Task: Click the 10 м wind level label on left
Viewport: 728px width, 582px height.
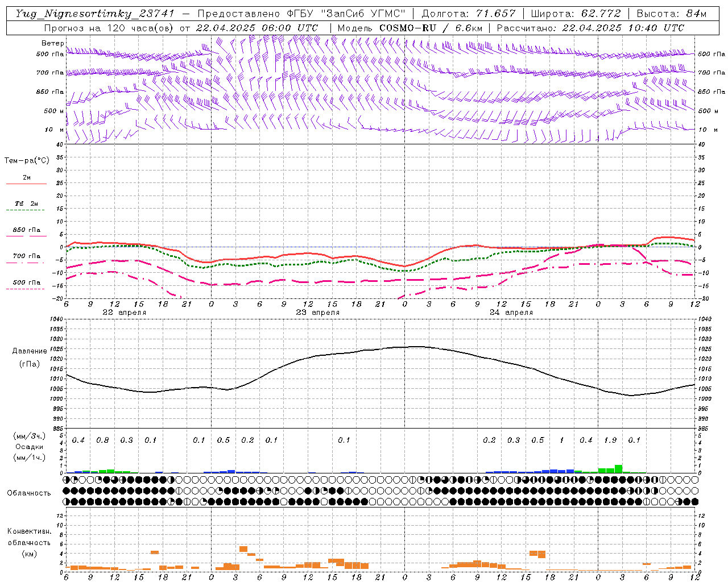Action: click(x=54, y=130)
